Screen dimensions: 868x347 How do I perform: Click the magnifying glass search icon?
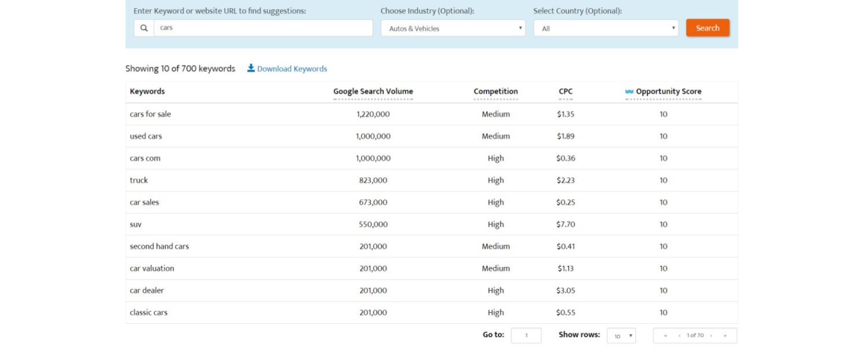tap(144, 27)
